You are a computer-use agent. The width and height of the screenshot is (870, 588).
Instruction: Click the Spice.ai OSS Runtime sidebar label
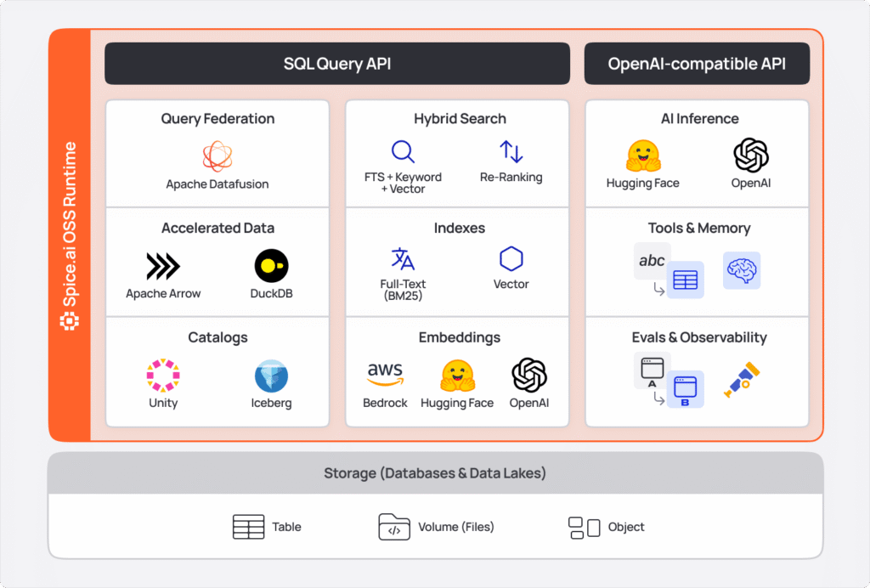click(70, 236)
